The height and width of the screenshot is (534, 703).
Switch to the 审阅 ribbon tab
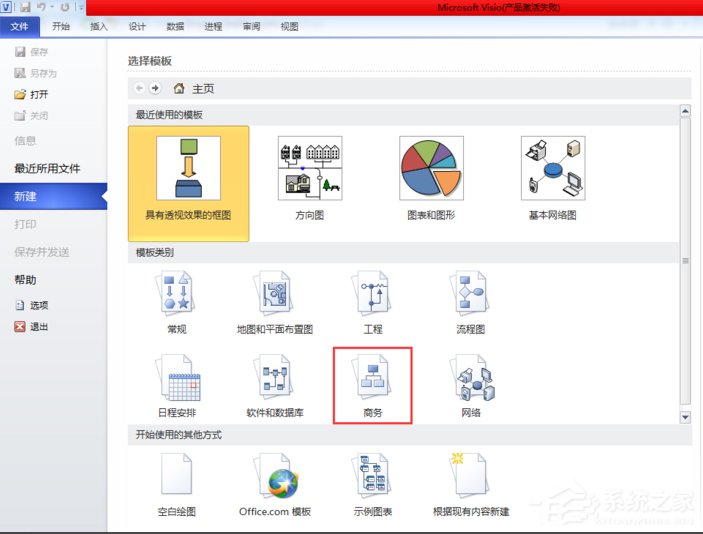(251, 26)
